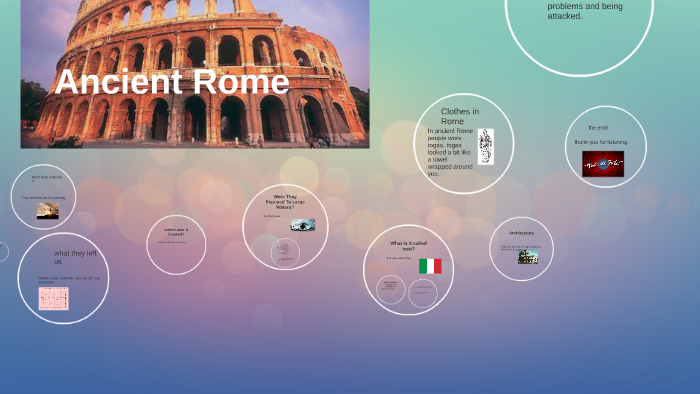Click the "Architecture" heading

tap(521, 233)
